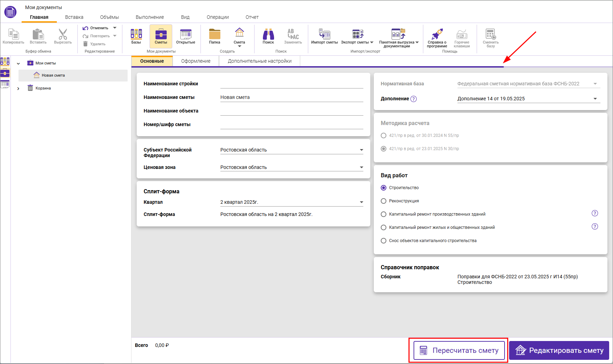The width and height of the screenshot is (613, 364).
Task: Open the Базы (databases) ribbon icon
Action: point(136,36)
